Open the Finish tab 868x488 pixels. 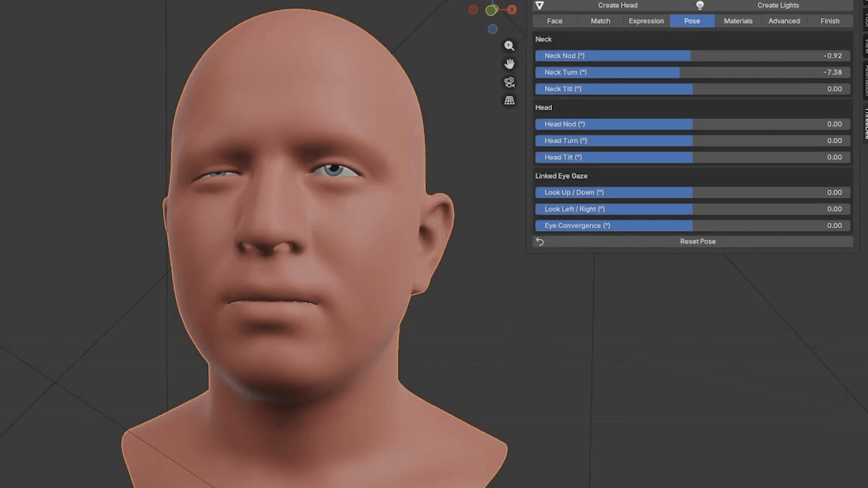[x=830, y=21]
